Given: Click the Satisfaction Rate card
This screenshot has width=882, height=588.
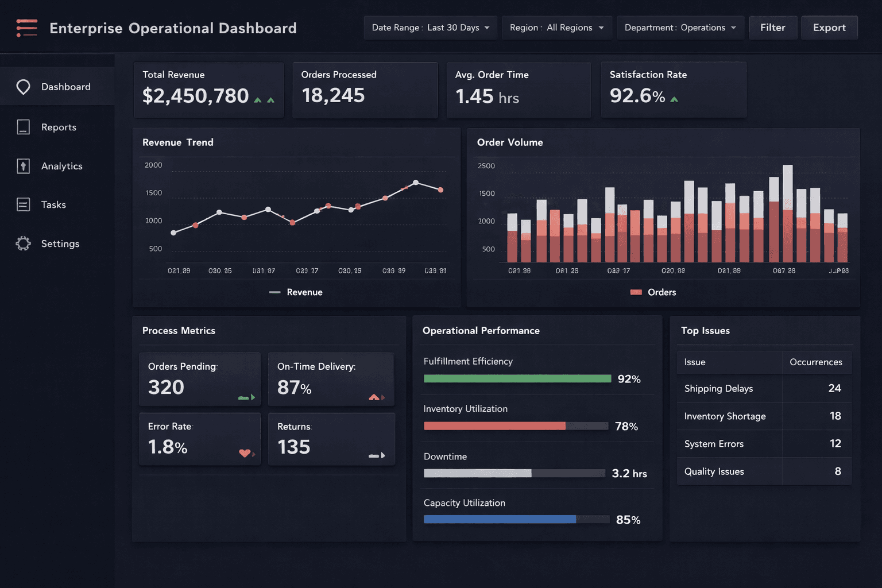Looking at the screenshot, I should (673, 90).
